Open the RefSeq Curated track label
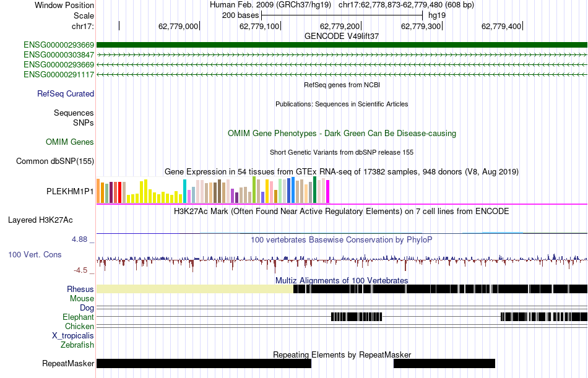 tap(66, 94)
